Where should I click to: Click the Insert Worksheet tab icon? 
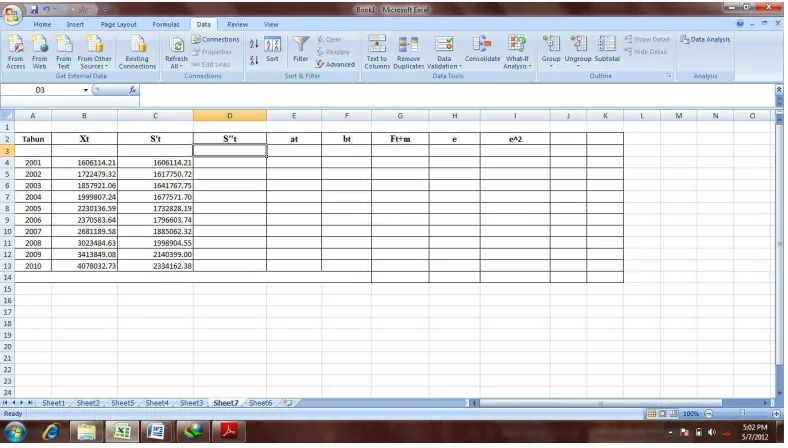288,403
